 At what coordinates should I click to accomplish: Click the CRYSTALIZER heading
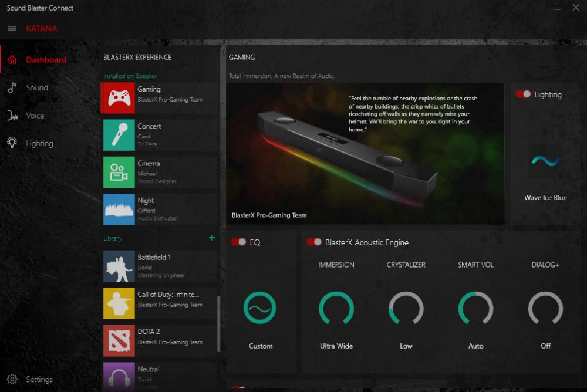(406, 265)
